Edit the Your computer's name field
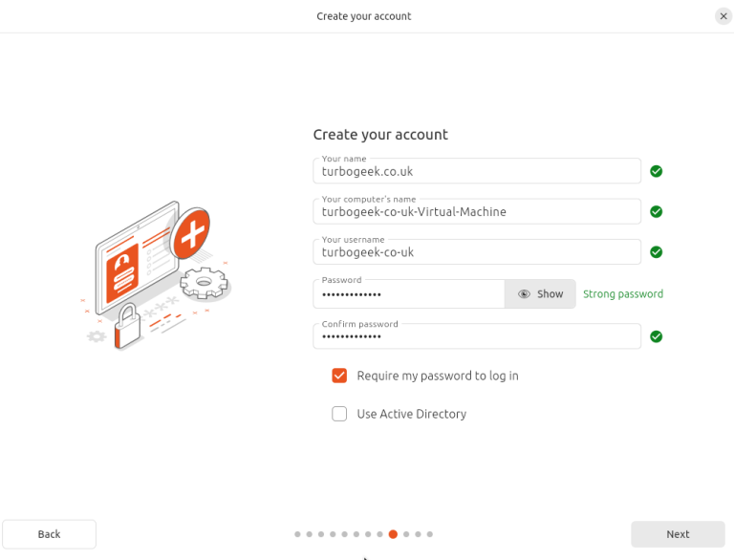 (476, 212)
